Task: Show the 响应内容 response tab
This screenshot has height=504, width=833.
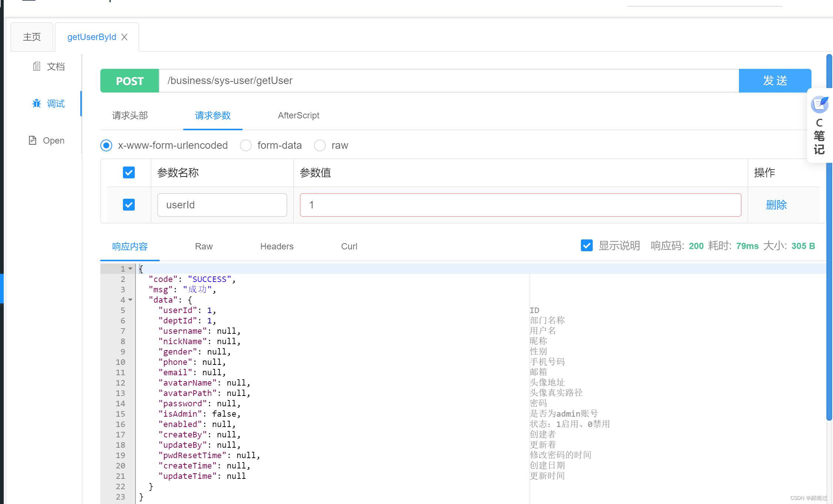Action: point(130,246)
